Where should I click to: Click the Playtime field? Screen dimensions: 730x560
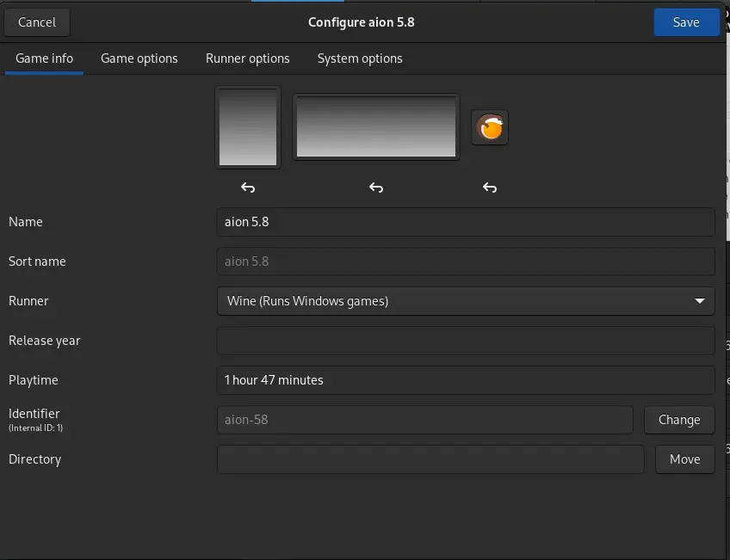tap(466, 380)
